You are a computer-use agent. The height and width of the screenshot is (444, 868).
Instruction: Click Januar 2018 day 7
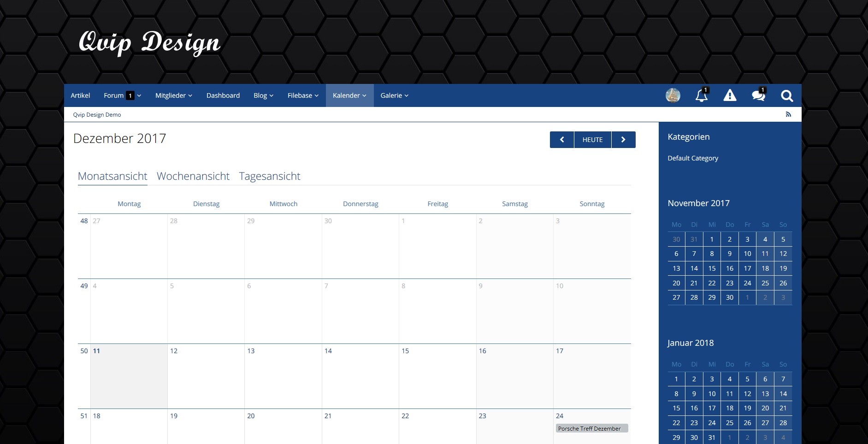coord(783,379)
